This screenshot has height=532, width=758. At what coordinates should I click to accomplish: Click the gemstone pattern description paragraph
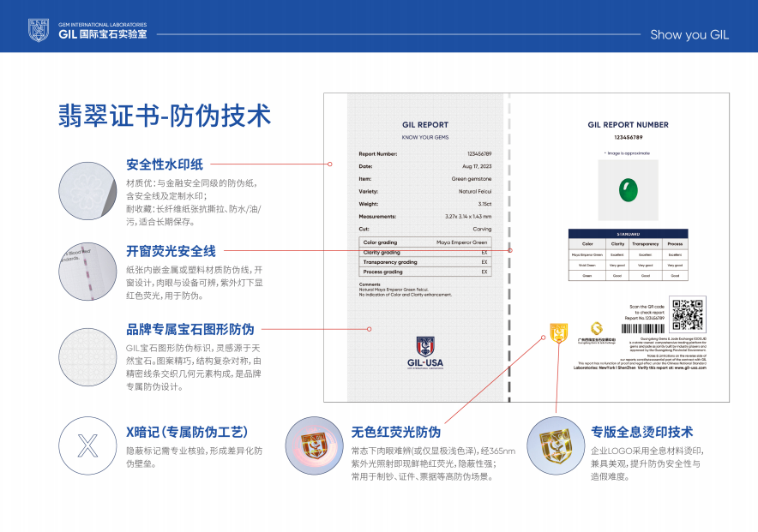click(x=194, y=368)
